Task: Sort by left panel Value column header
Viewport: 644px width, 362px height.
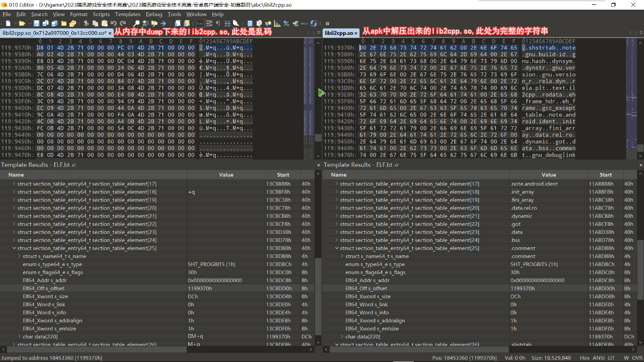Action: point(226,175)
